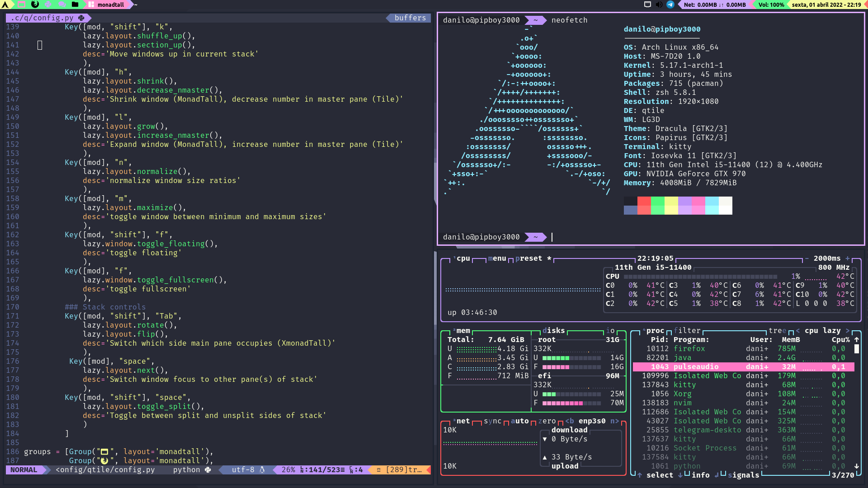Switch to the Python workspace icon

pos(48,5)
